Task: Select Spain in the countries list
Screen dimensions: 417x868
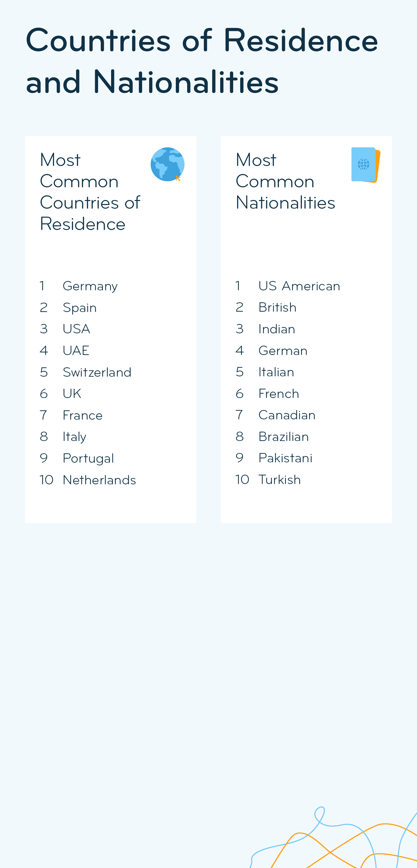Action: [x=79, y=308]
